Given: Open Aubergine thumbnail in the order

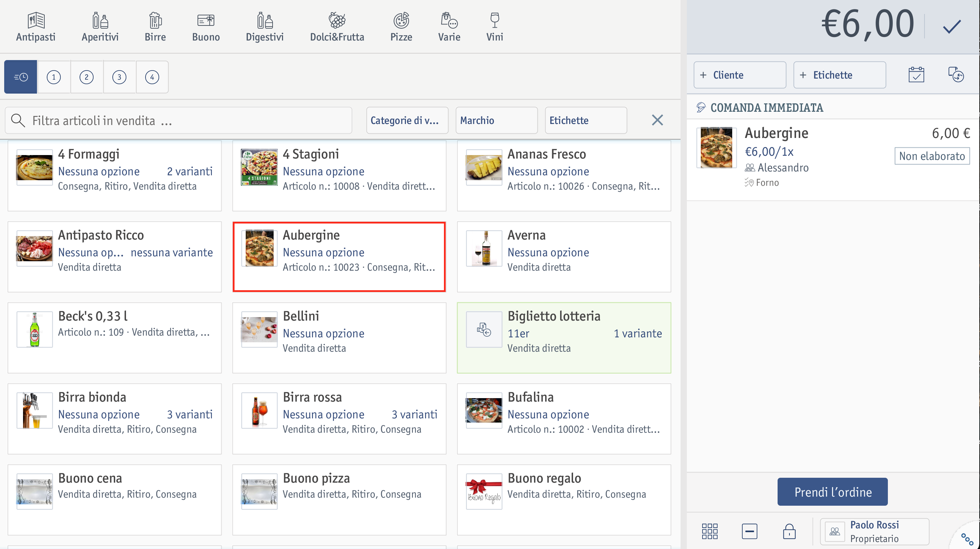Looking at the screenshot, I should tap(717, 148).
